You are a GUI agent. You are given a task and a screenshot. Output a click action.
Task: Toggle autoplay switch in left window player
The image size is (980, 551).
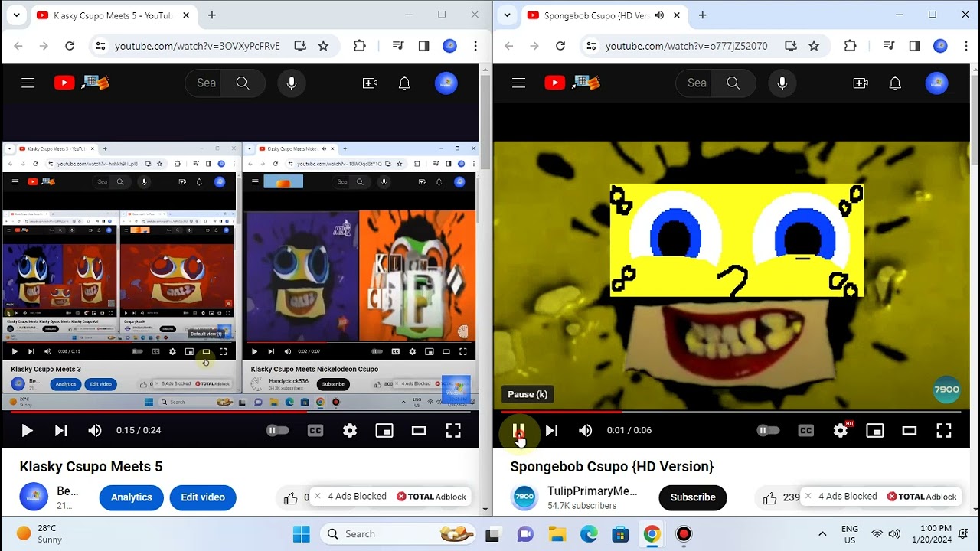click(x=277, y=431)
